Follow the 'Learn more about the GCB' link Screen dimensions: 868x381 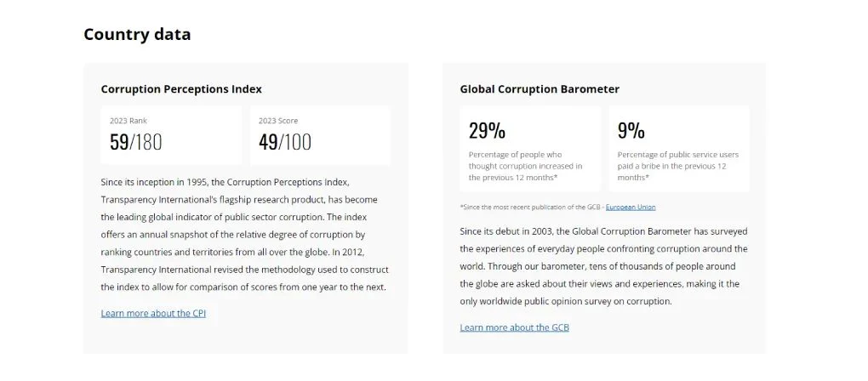point(514,327)
